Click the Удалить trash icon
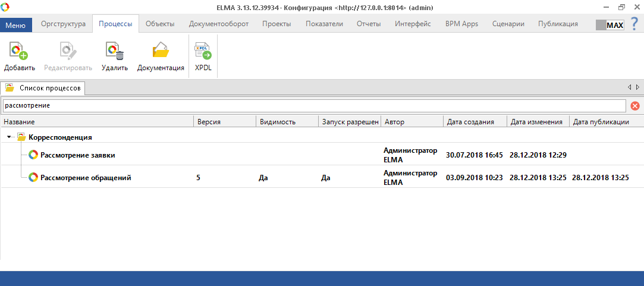This screenshot has height=286, width=644. tap(114, 52)
